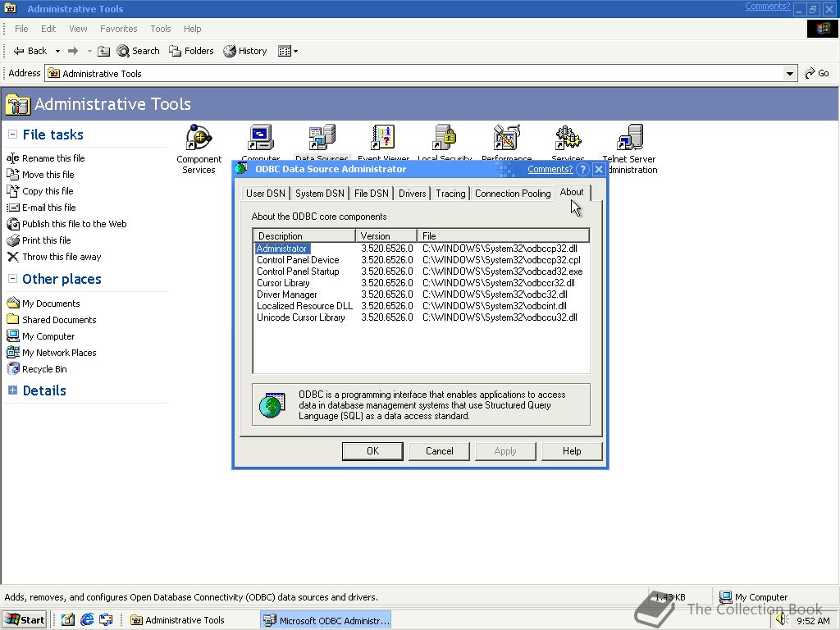Sort by the Description column header
The height and width of the screenshot is (630, 840).
point(304,235)
